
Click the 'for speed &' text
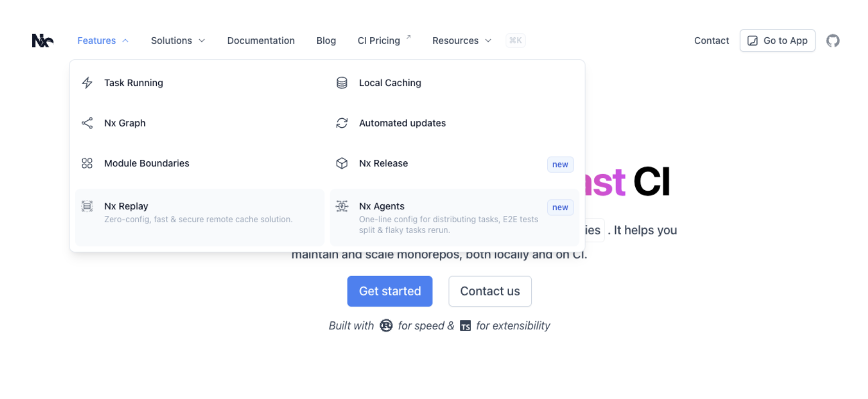[x=426, y=326]
